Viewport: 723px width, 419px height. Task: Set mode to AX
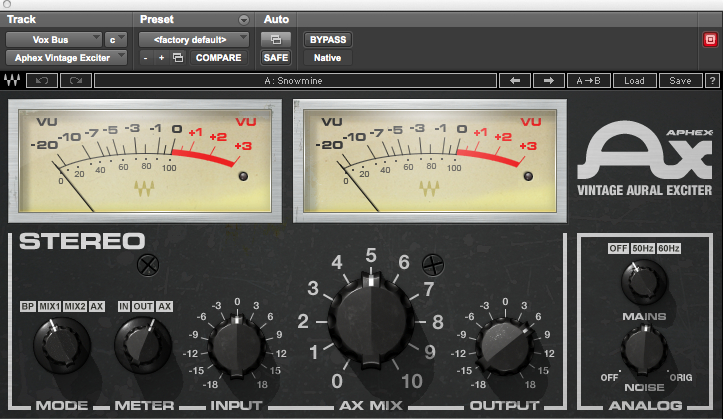(x=97, y=307)
